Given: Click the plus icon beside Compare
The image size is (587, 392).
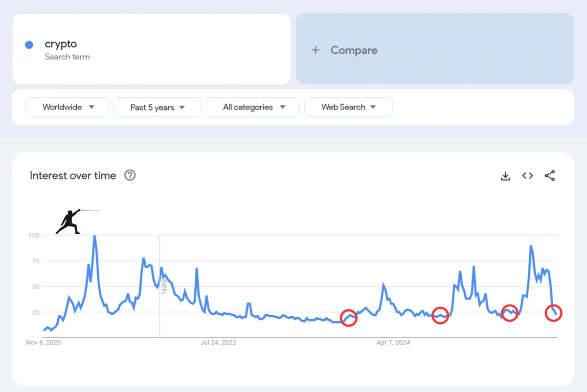Looking at the screenshot, I should click(x=316, y=50).
